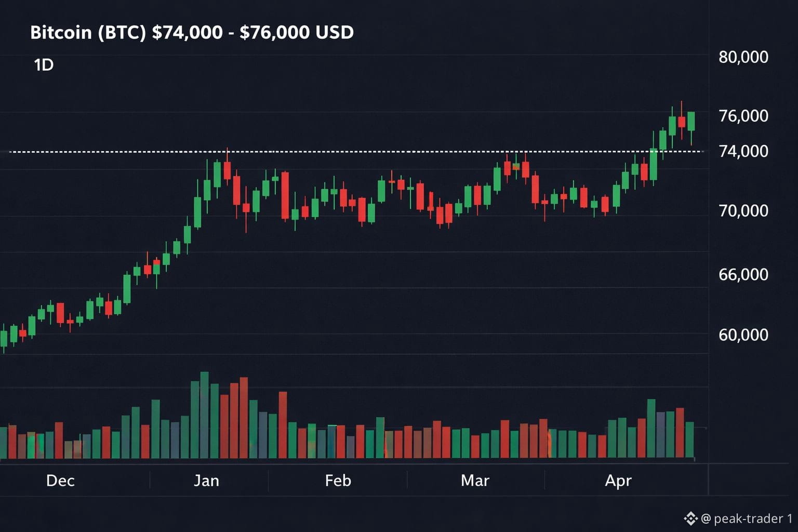Choose the Mar label on the time axis
This screenshot has height=532, width=798.
(475, 481)
